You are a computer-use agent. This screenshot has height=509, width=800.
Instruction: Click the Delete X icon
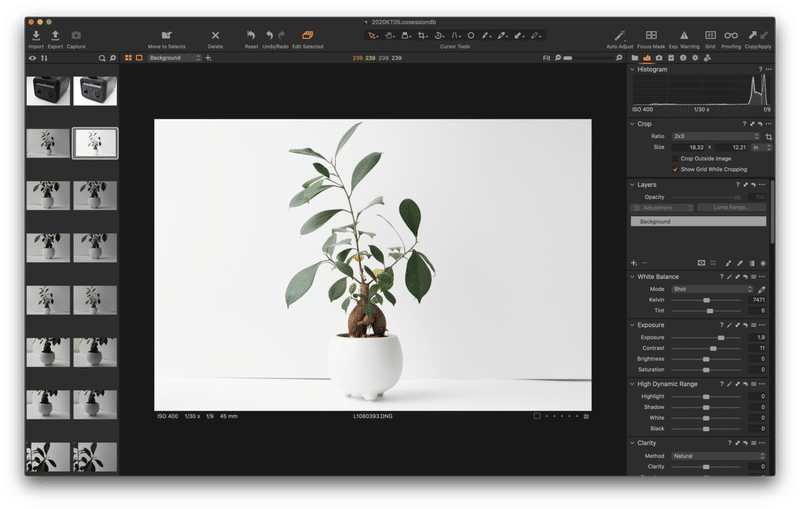[x=215, y=35]
